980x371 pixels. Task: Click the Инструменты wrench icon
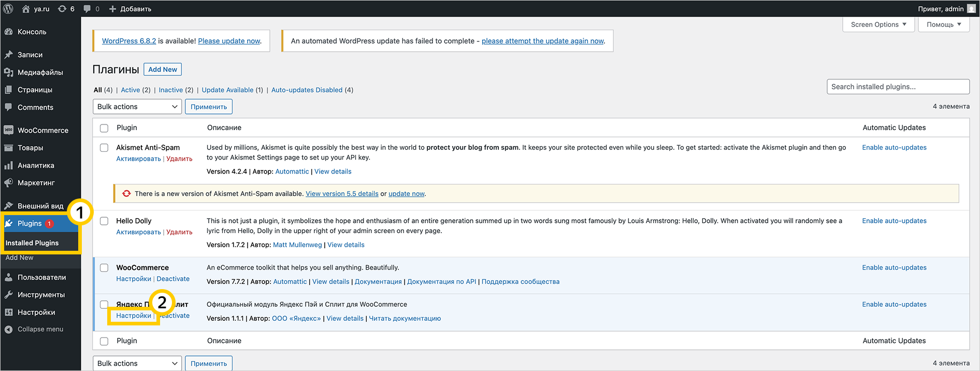tap(9, 295)
